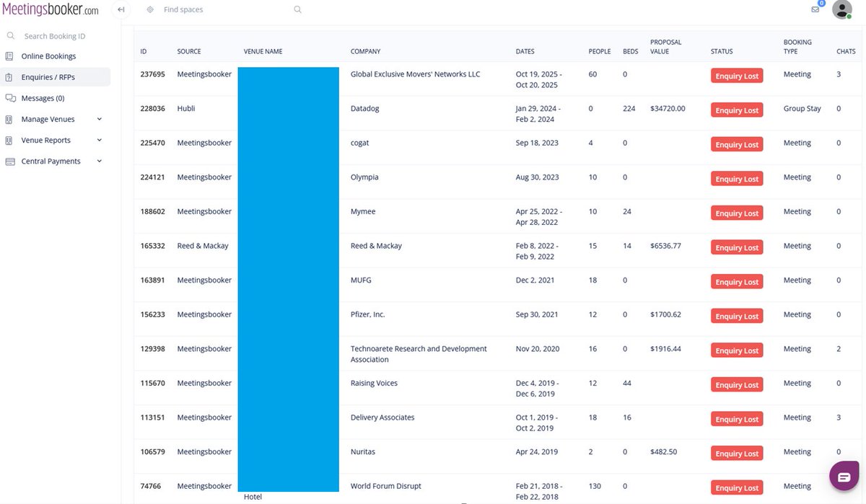Open the Messages chat bubbles icon
Screen dimensions: 866x504
point(9,97)
